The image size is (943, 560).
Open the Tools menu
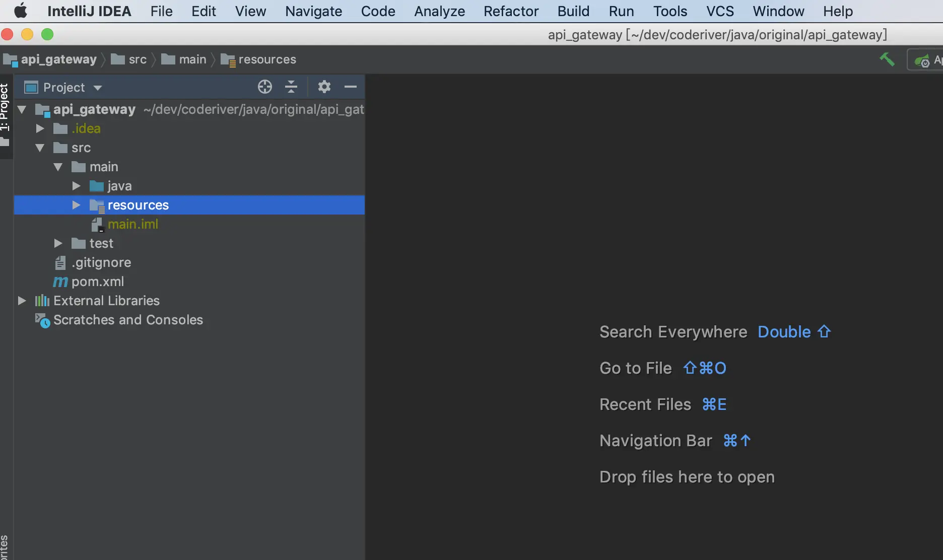pos(670,11)
